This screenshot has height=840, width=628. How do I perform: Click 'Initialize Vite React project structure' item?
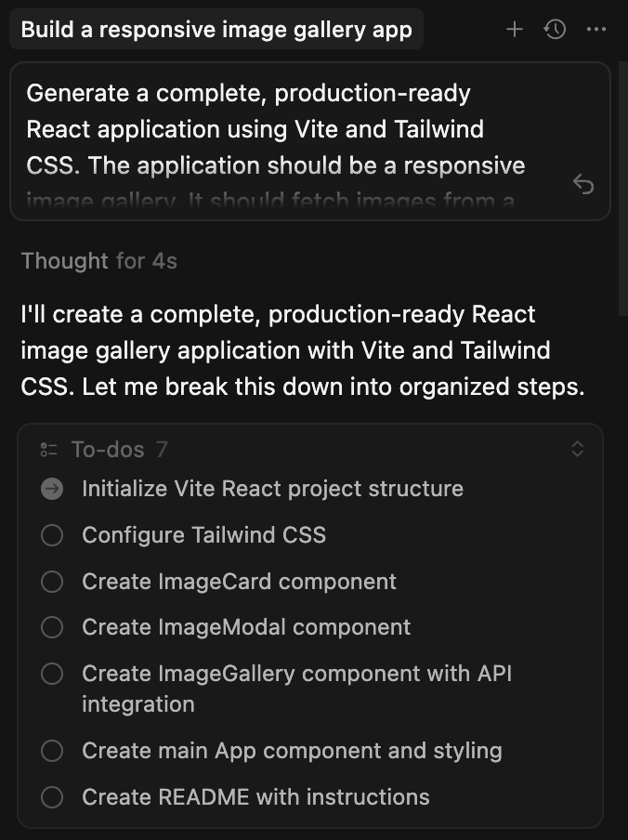272,489
